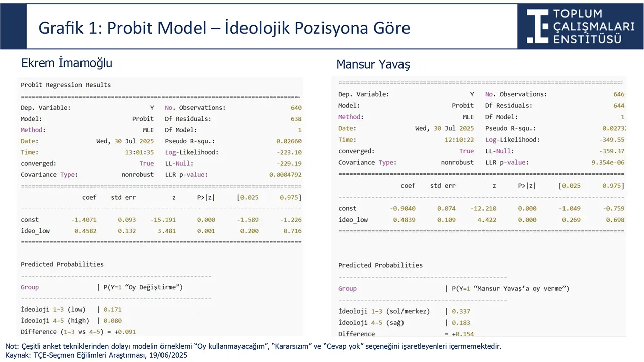644x362 pixels.
Task: Click the 'Kaynak: TÇE-Seçmen Eğilimleri Araştırması' source line
Action: 96,355
